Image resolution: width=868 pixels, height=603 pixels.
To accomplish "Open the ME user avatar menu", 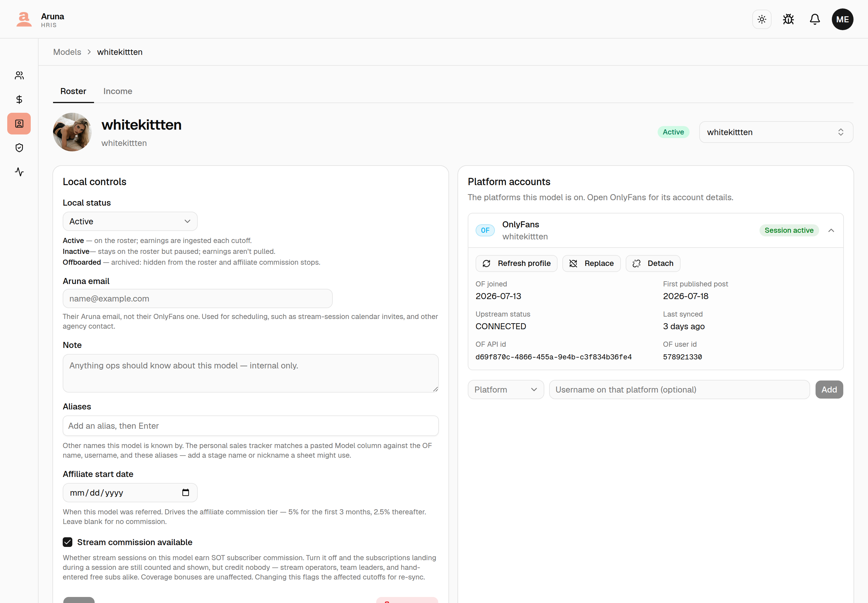I will pos(842,19).
